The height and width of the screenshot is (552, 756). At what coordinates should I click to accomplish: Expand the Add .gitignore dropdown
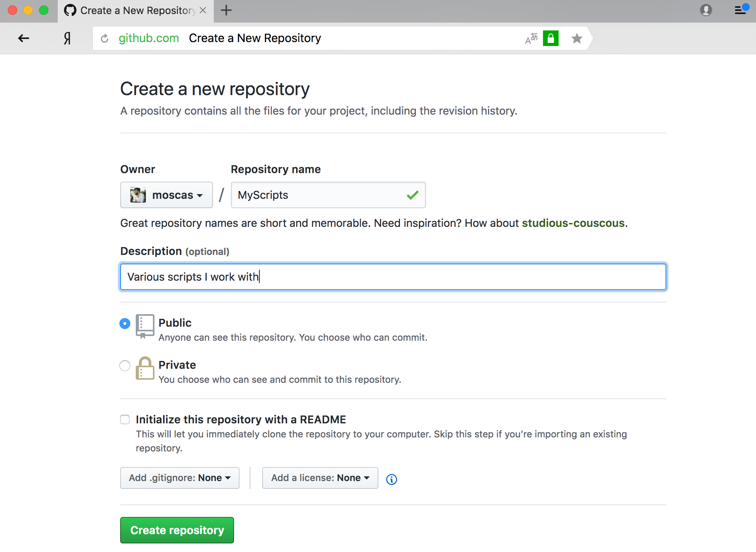point(179,477)
